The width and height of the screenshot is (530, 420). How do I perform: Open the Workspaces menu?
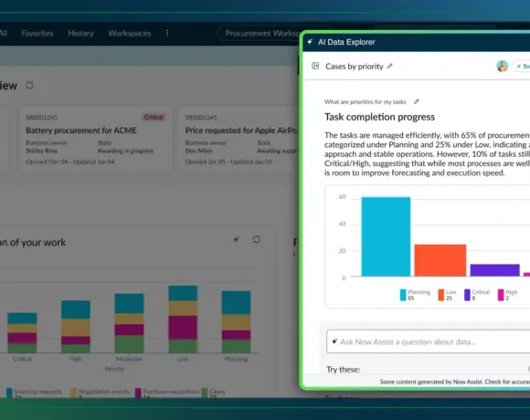[x=130, y=34]
